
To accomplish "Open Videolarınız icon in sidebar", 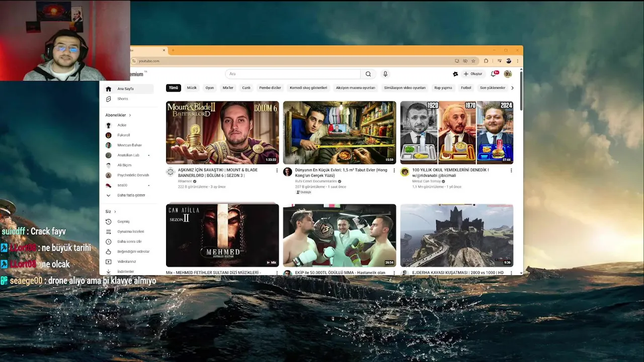I will (x=108, y=261).
